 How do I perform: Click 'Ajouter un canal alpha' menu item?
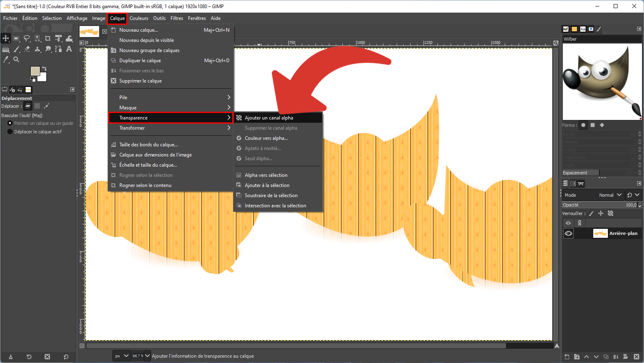click(278, 118)
